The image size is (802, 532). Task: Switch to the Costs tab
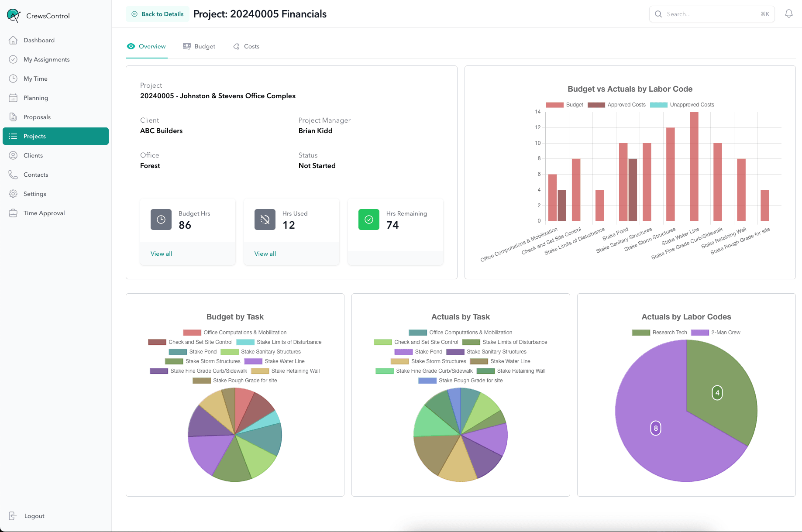coord(246,46)
